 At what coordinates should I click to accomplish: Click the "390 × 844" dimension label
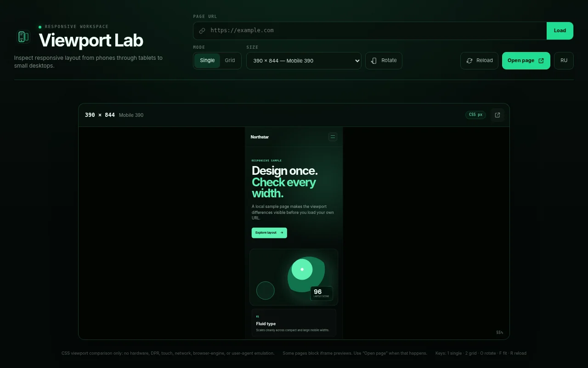click(x=100, y=115)
